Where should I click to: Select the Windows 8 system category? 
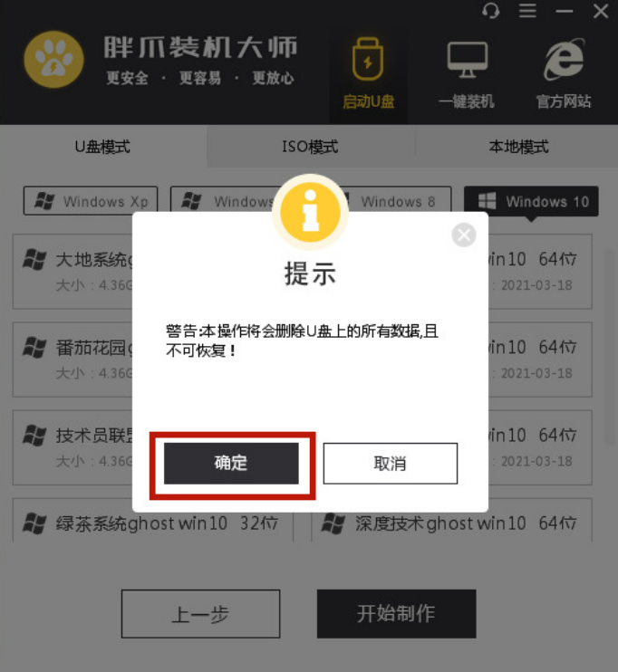(397, 200)
